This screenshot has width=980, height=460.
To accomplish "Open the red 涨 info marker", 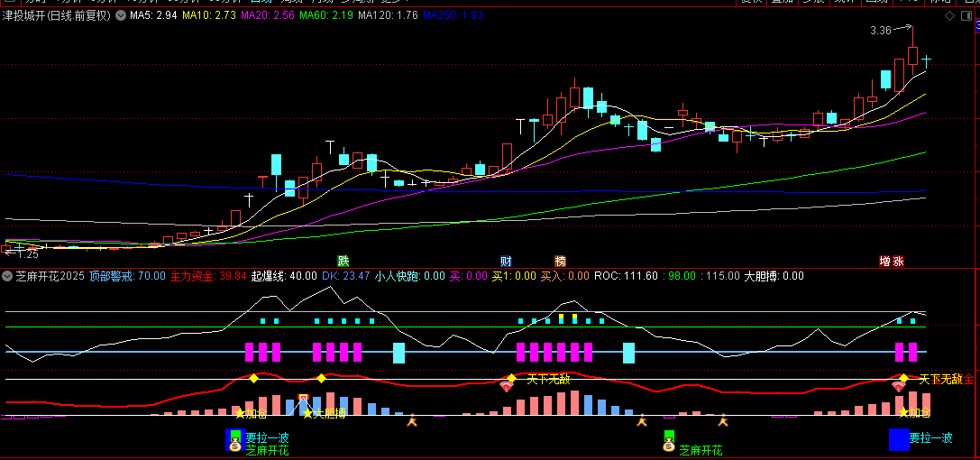I will tap(897, 261).
